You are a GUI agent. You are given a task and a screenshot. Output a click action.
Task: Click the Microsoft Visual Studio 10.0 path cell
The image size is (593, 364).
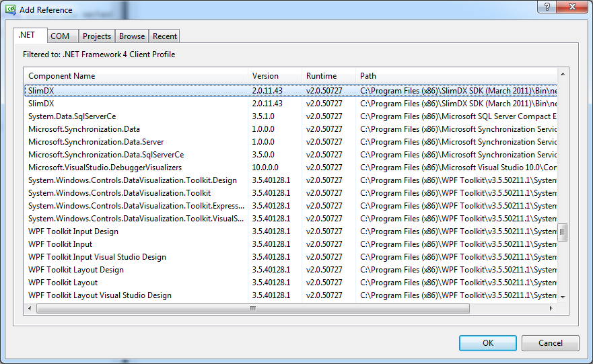(x=458, y=168)
